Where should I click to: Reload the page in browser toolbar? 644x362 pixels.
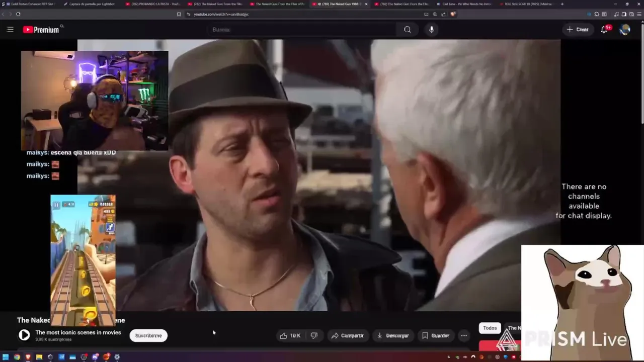pos(18,14)
